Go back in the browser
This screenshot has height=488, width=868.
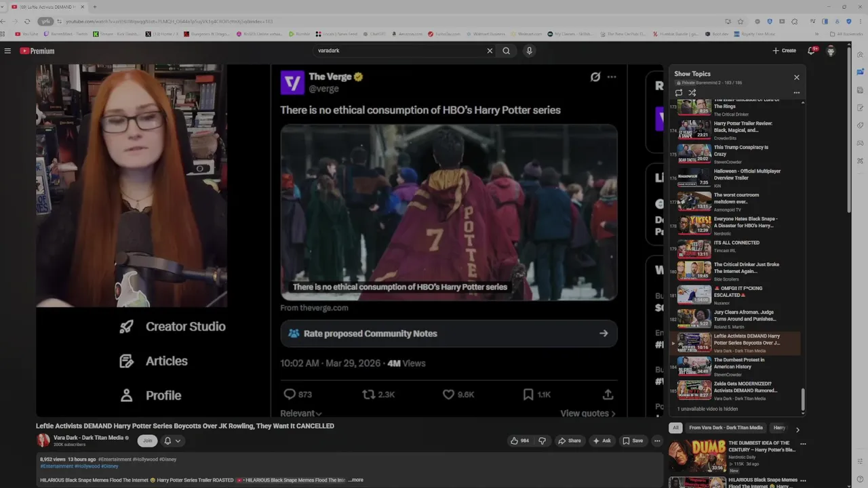coord(3,21)
